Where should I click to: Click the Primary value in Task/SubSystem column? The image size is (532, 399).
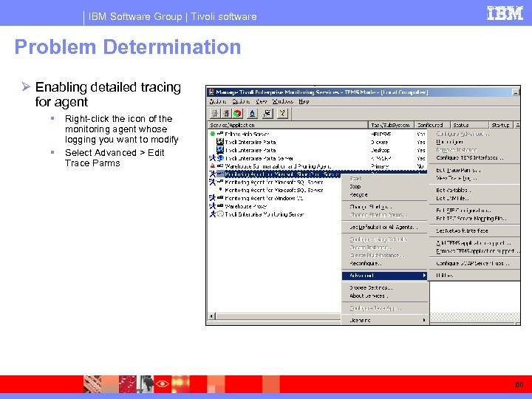380,166
